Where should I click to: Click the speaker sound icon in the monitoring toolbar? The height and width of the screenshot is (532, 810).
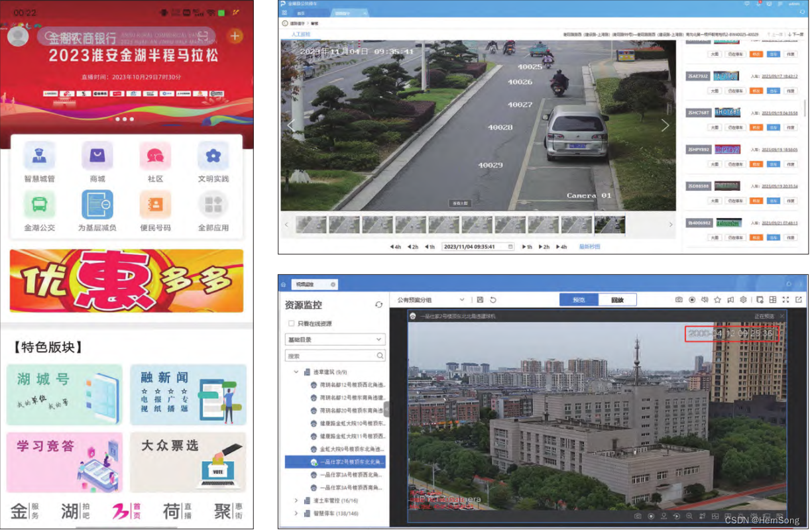point(705,300)
